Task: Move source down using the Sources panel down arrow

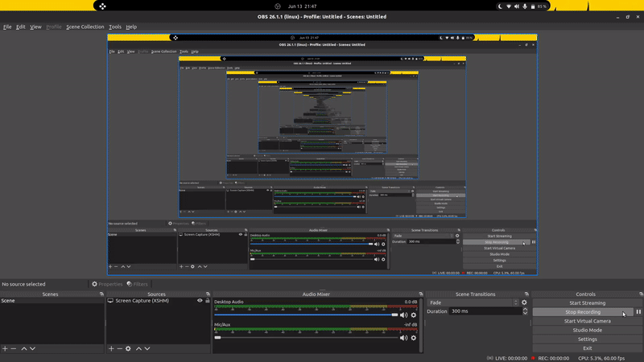Action: pyautogui.click(x=147, y=348)
